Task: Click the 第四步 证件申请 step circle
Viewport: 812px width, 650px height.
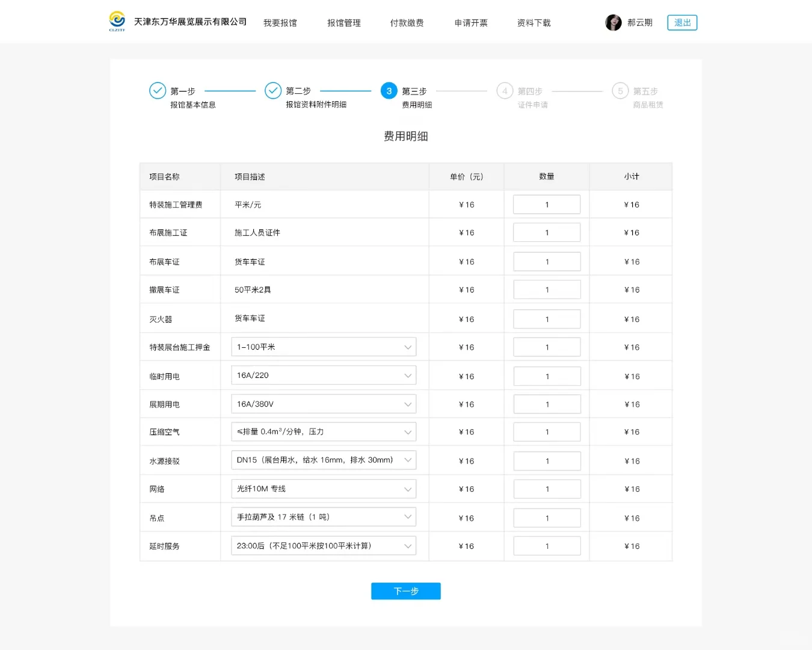Action: [x=505, y=90]
